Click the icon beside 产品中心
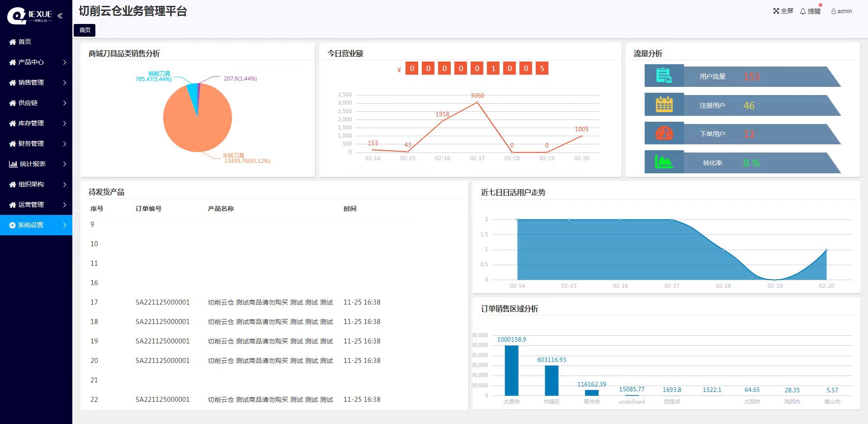 tap(13, 62)
